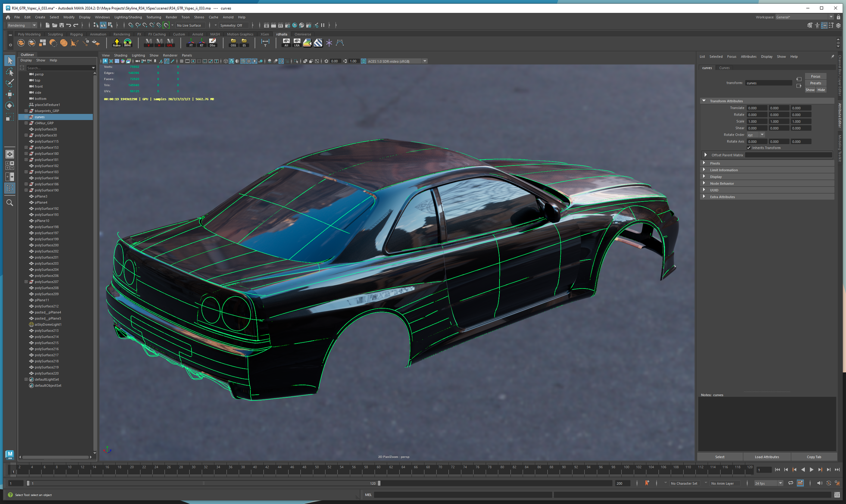Screen dimensions: 846x504
Task: Open the Arnold menu in the menu bar
Action: [228, 17]
